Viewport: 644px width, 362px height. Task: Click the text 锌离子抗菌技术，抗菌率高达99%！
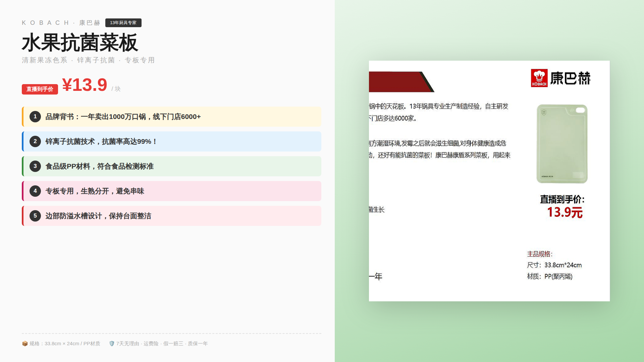[102, 141]
